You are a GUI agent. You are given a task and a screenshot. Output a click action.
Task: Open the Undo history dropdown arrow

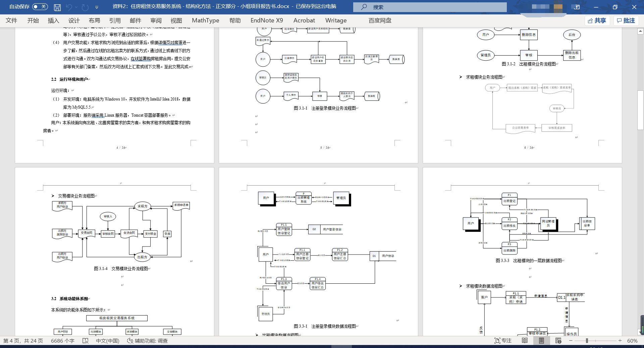point(76,7)
